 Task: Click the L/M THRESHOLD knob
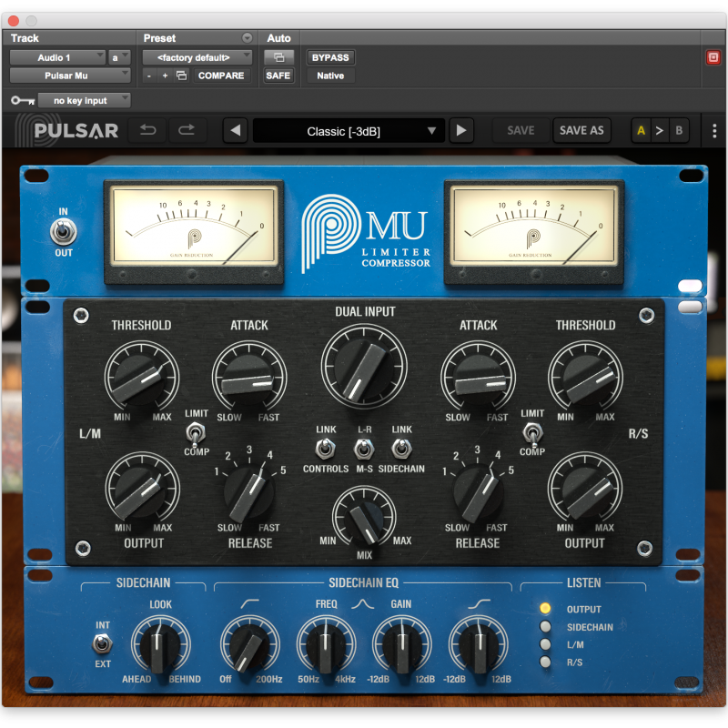point(141,378)
